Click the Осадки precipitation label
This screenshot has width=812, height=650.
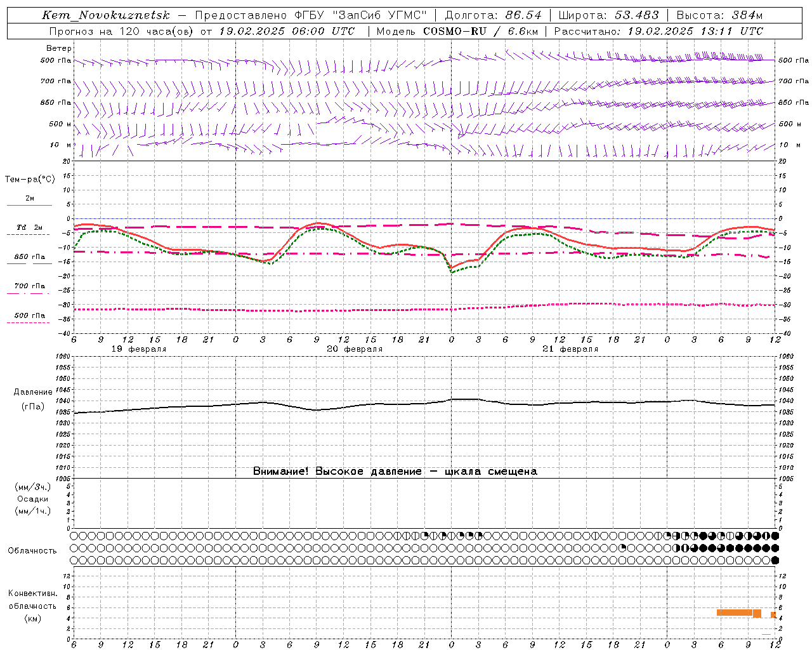coord(33,499)
